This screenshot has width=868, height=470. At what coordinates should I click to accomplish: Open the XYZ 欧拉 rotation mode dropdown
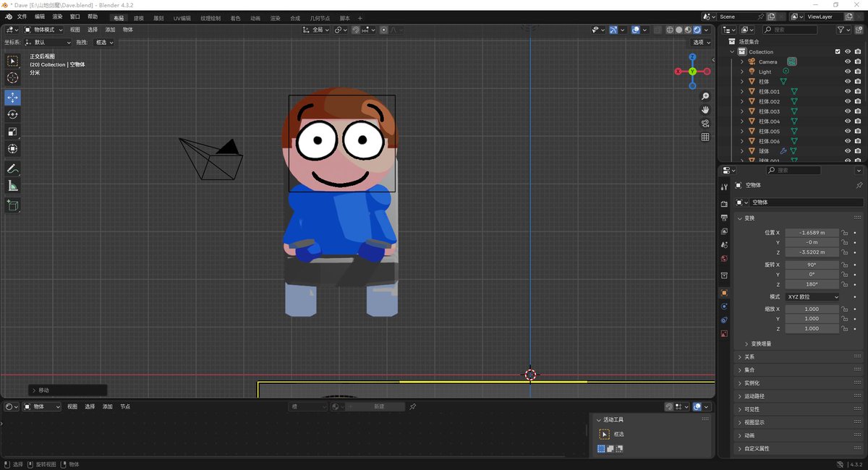(x=812, y=297)
